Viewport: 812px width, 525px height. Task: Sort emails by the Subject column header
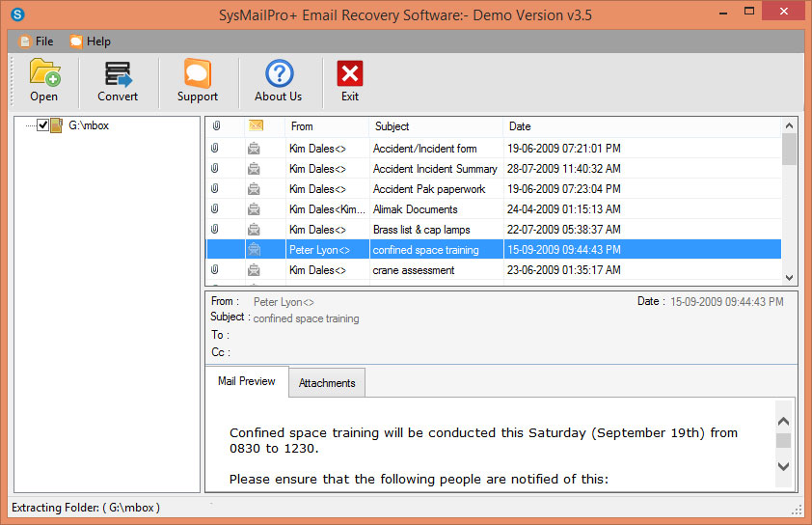coord(436,126)
